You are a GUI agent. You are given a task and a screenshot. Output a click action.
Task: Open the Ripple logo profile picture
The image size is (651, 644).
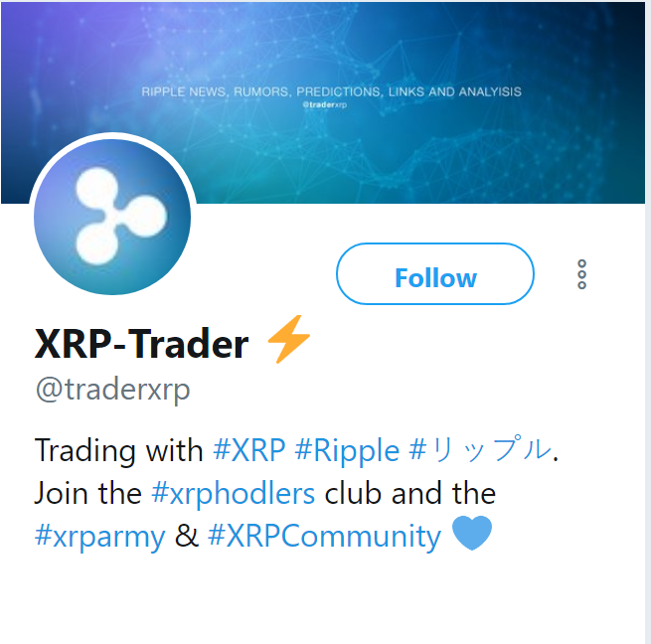coord(112,217)
